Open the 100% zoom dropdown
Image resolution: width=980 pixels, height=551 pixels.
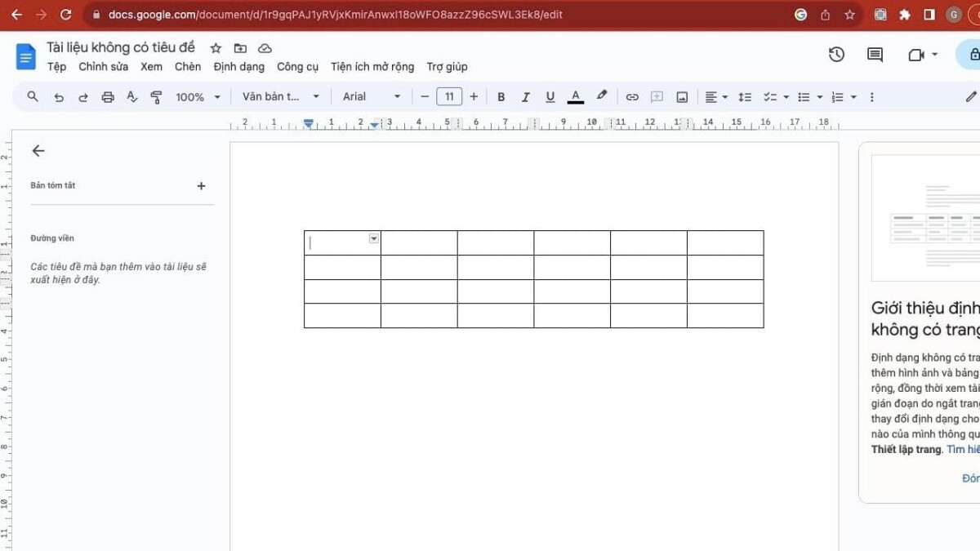pyautogui.click(x=198, y=97)
